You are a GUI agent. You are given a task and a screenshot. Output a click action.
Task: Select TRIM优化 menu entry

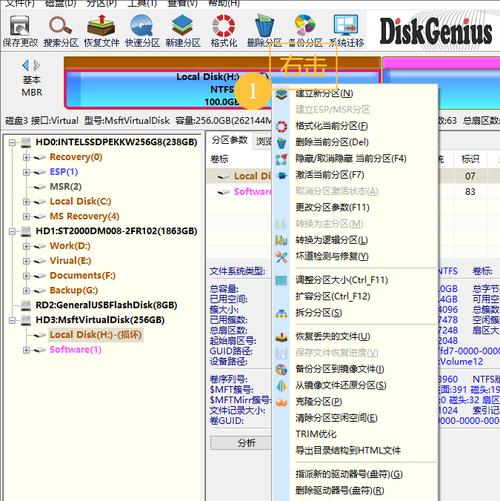click(316, 434)
